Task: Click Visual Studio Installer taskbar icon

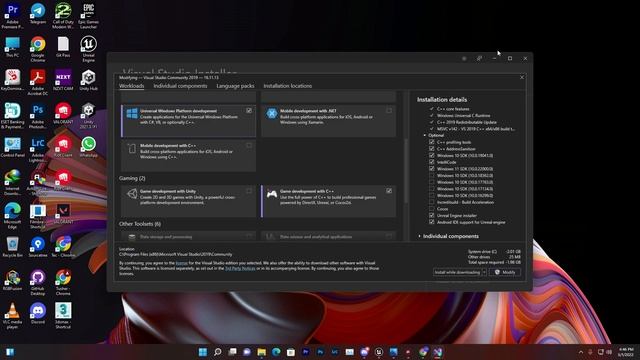Action: click(x=438, y=352)
